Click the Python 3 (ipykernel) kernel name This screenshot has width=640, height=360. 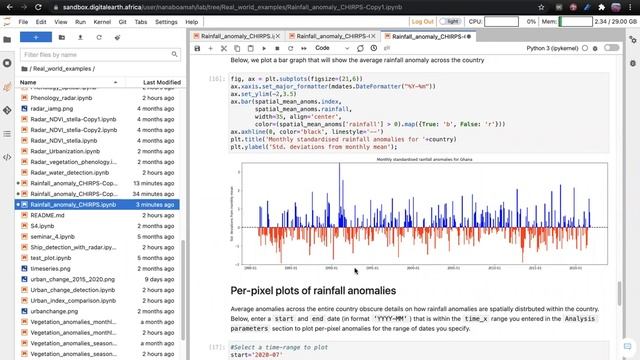tap(552, 48)
